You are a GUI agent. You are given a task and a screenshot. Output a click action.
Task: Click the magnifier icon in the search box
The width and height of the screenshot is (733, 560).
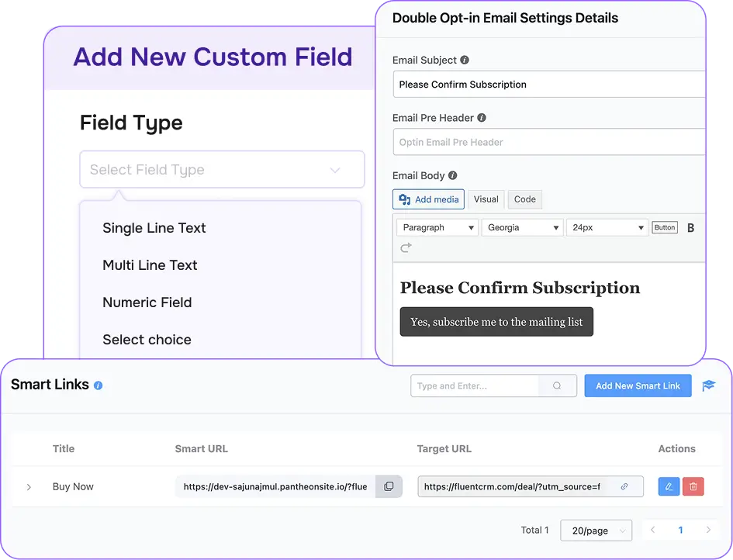tap(555, 385)
